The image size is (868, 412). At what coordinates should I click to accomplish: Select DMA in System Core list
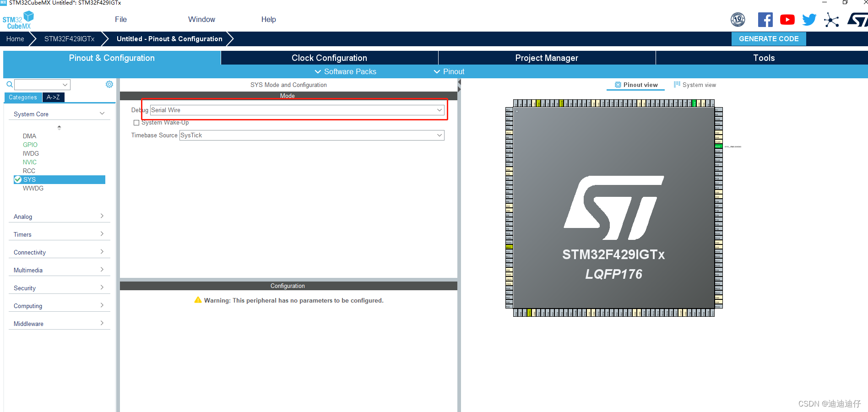tap(29, 136)
